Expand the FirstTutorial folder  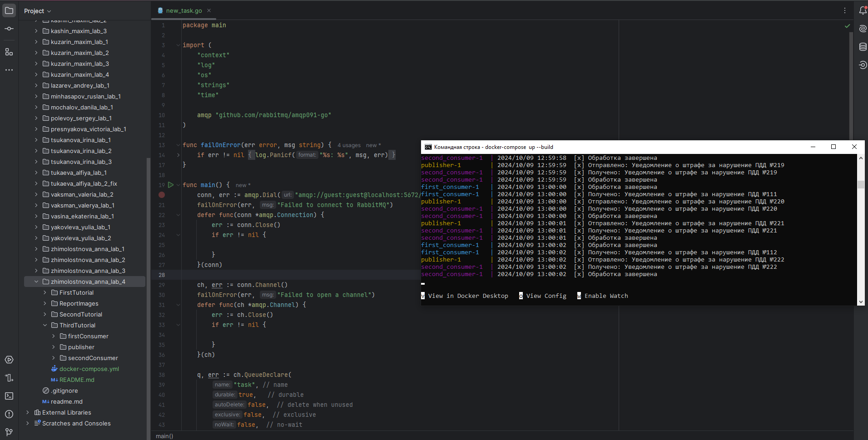pos(45,292)
